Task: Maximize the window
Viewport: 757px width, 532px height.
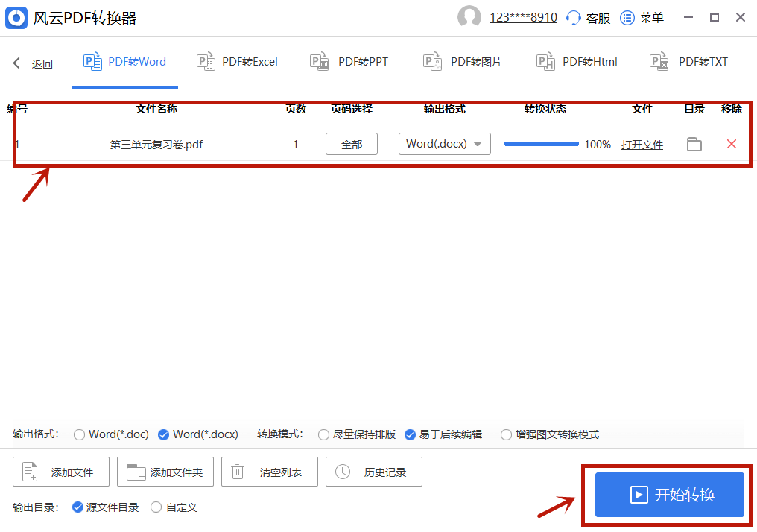Action: (715, 17)
